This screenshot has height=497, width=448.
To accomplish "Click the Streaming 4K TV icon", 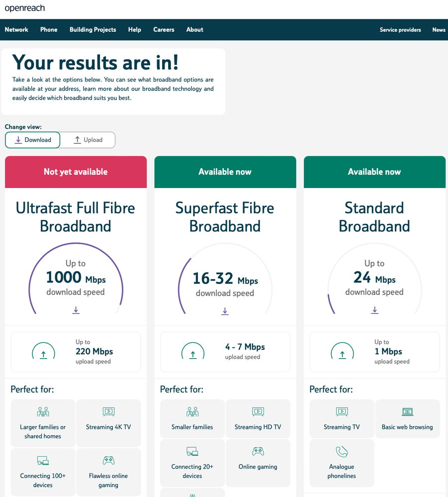I will (x=108, y=412).
